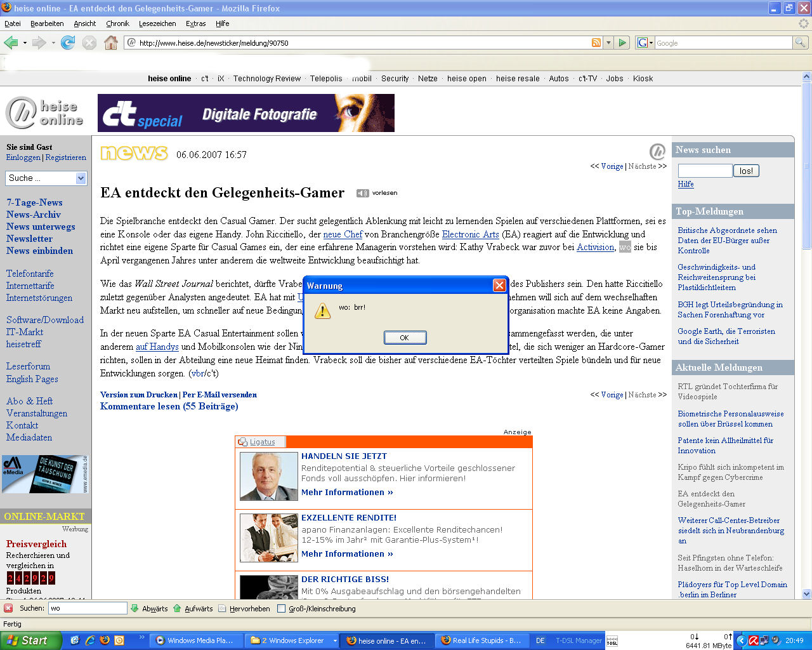Click the T-DSL tray icon
This screenshot has height=650, width=812.
(612, 641)
